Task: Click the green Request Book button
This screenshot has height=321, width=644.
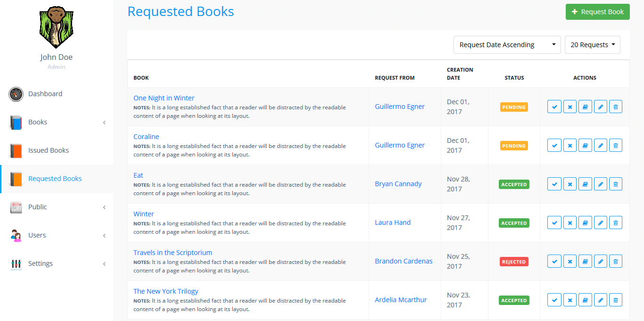Action: [x=597, y=12]
